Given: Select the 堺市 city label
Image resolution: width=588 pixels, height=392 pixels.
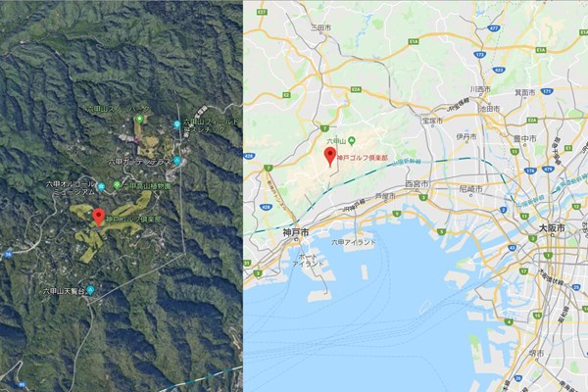Looking at the screenshot, I should (537, 354).
